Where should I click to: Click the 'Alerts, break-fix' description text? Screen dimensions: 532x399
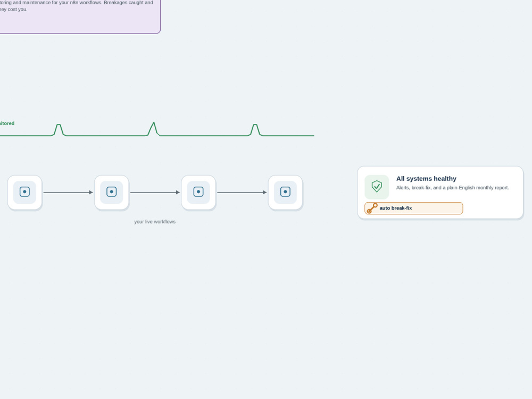(452, 188)
